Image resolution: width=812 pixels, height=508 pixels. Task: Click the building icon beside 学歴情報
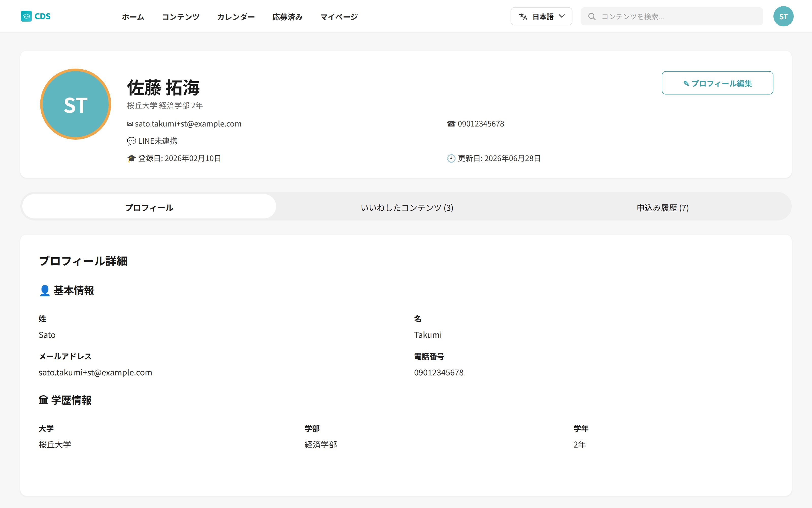43,400
